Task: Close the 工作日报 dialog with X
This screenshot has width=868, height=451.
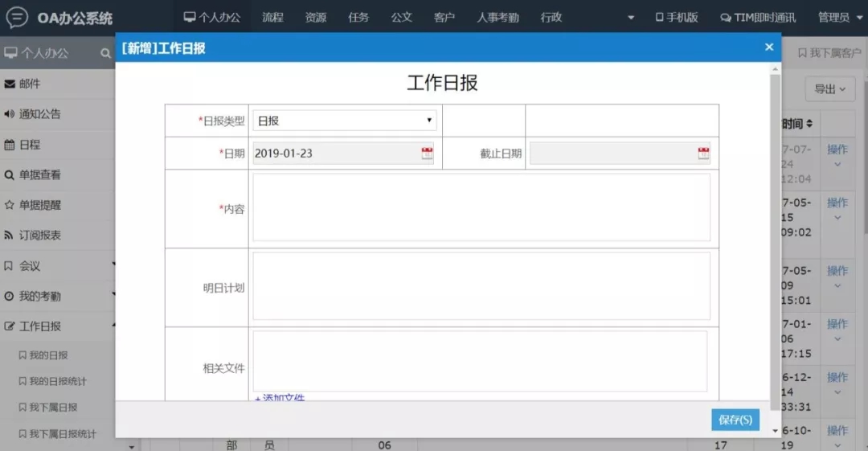Action: (x=769, y=47)
